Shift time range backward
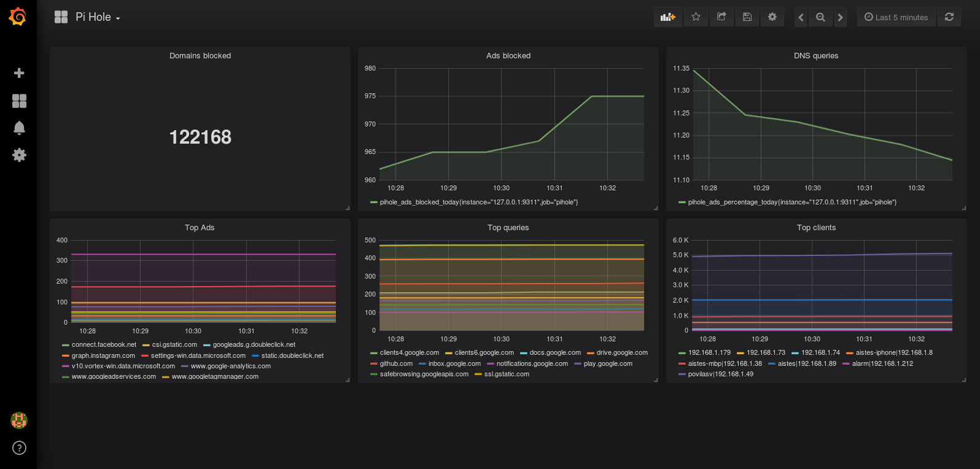This screenshot has height=469, width=980. (x=801, y=17)
